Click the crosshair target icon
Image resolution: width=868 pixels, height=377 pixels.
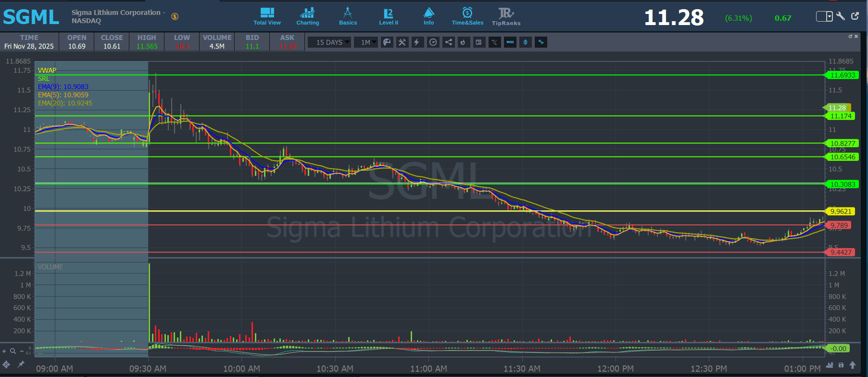point(6,364)
